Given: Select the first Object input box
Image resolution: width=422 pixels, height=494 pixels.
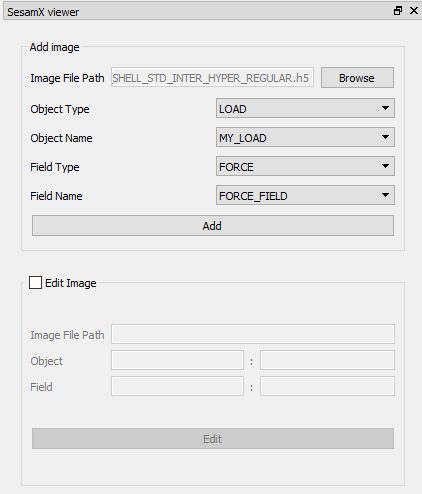Looking at the screenshot, I should (177, 360).
